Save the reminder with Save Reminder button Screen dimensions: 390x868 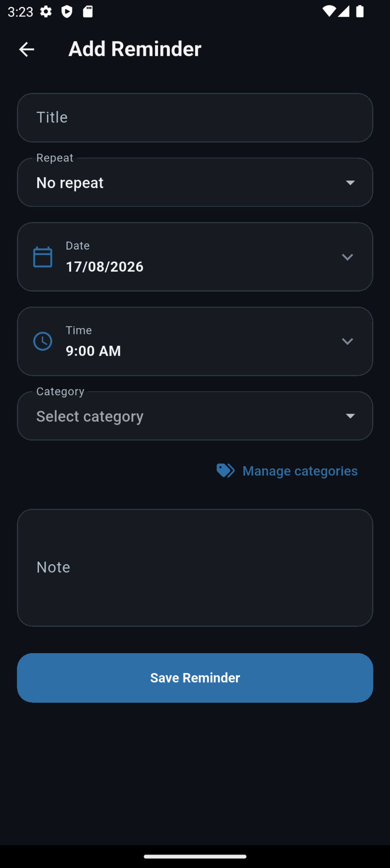[195, 678]
